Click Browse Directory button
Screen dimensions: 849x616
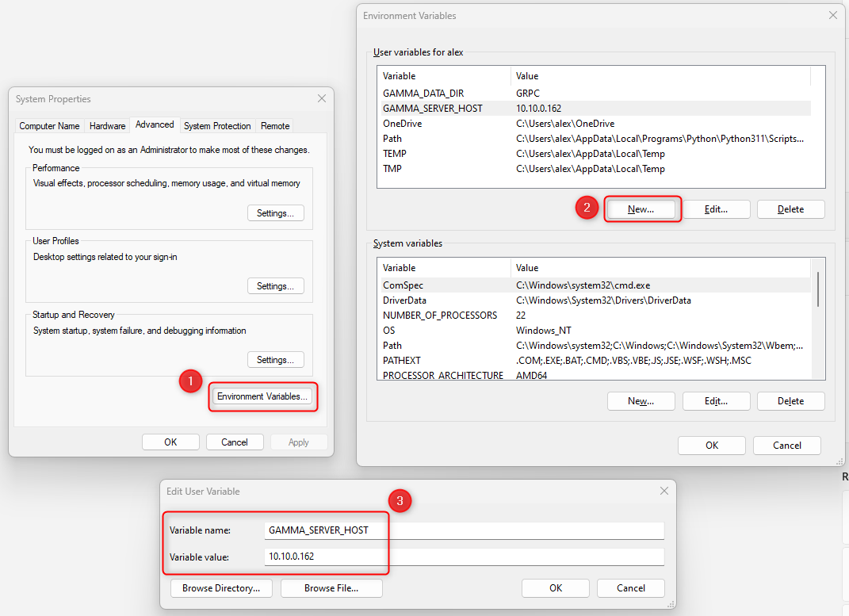point(221,588)
